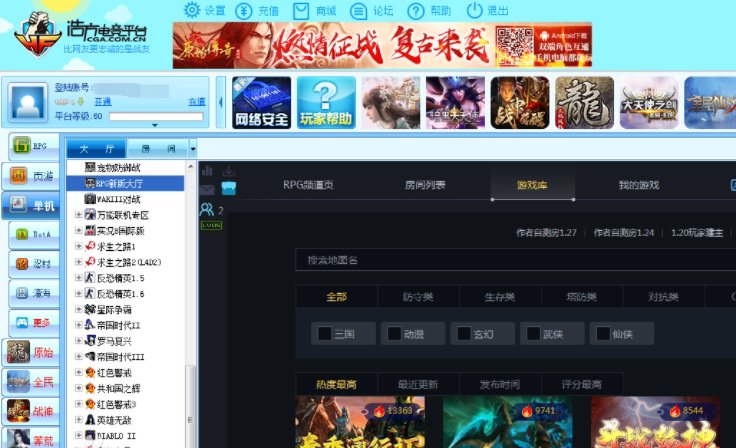Expand the 星际争霸 tree node
The height and width of the screenshot is (448, 736).
coord(78,309)
